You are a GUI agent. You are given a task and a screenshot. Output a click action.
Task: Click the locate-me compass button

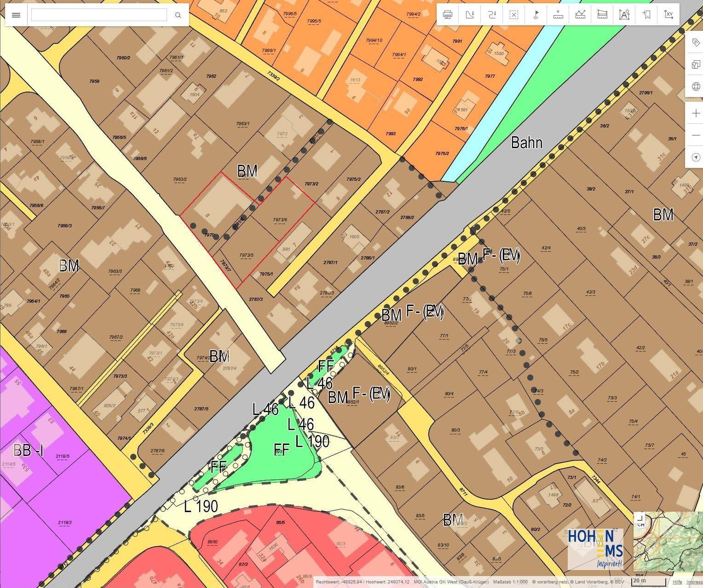(x=695, y=157)
